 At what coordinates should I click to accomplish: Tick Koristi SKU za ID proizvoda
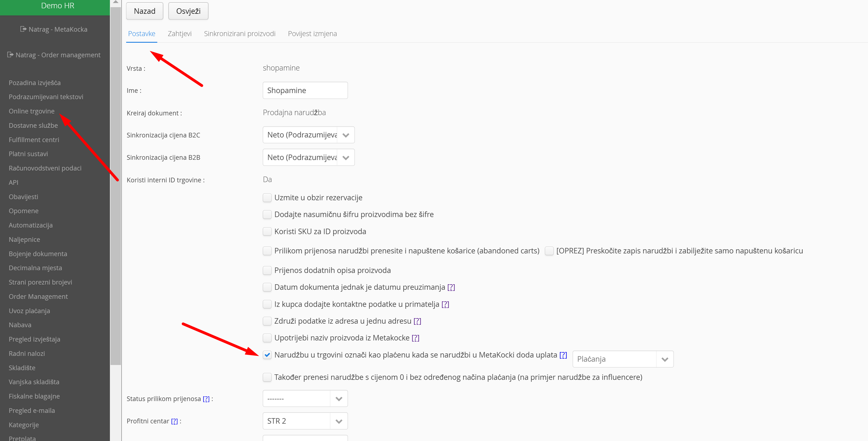[267, 232]
